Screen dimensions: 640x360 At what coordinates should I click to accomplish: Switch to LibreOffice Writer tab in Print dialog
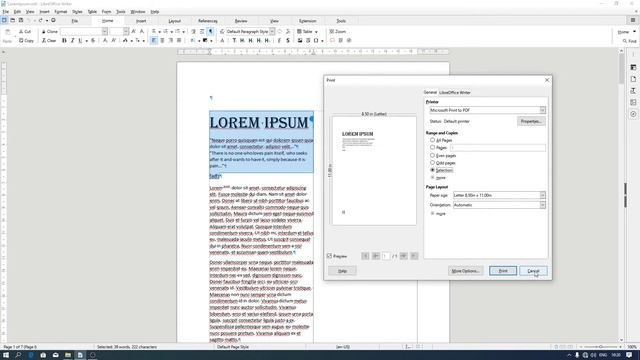pos(455,93)
